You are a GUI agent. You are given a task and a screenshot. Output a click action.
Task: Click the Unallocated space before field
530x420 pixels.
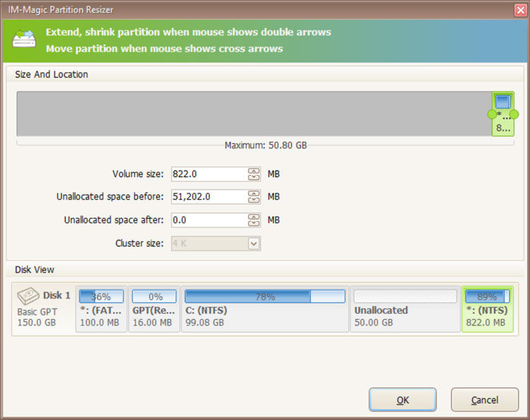pos(210,196)
